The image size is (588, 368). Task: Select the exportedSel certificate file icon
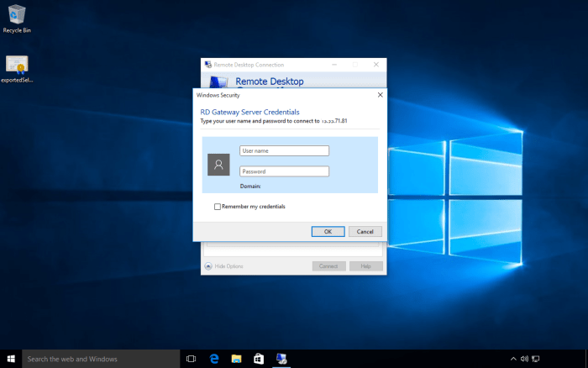[17, 69]
